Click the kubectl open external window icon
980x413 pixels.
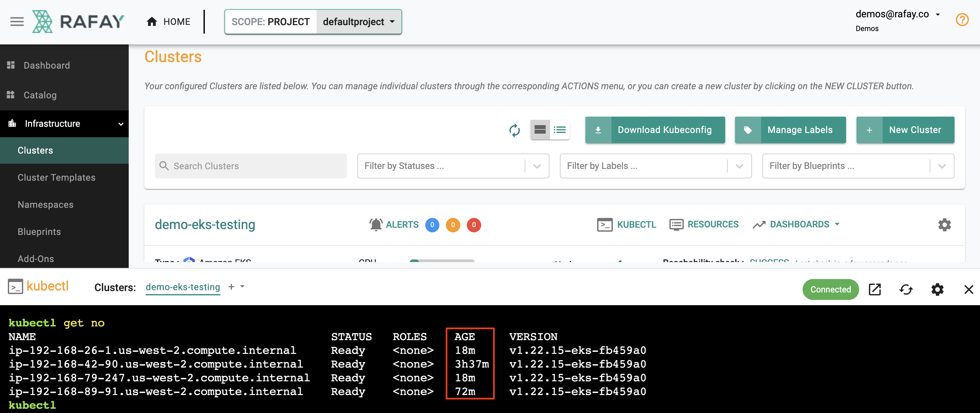(875, 289)
